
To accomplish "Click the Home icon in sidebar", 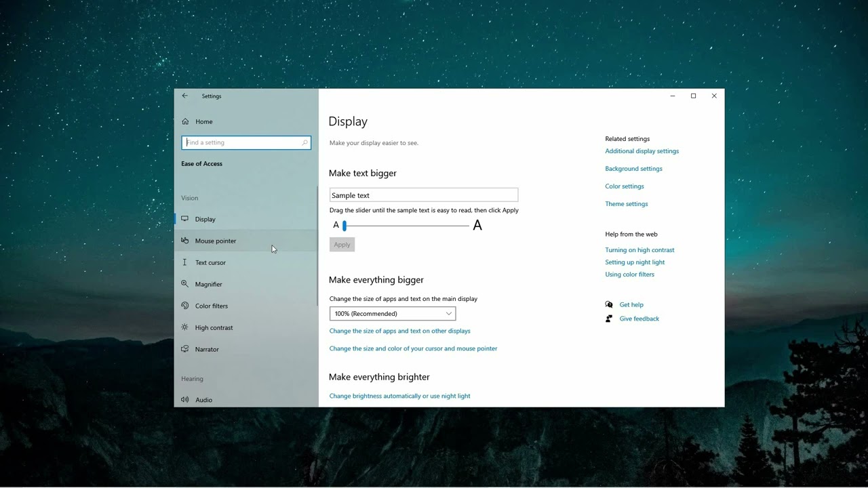I will (x=185, y=121).
